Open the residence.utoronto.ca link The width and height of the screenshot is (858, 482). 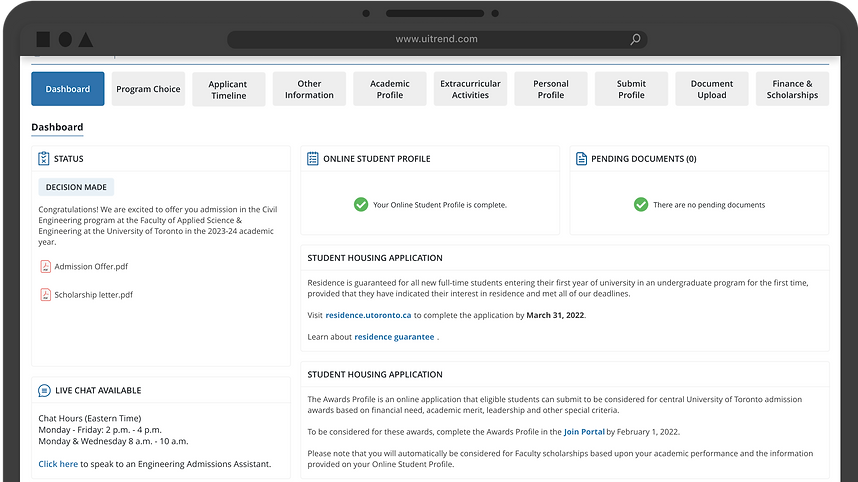[368, 315]
